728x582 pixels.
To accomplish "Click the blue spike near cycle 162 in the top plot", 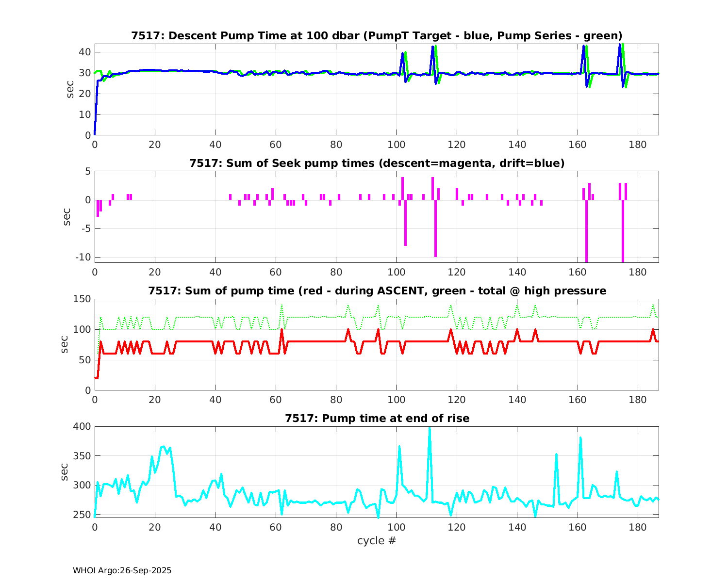I will tap(583, 47).
